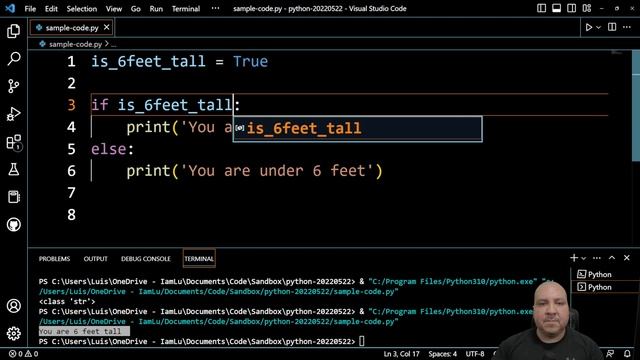The image size is (640, 360).
Task: Open Source Control view
Action: pos(13,86)
